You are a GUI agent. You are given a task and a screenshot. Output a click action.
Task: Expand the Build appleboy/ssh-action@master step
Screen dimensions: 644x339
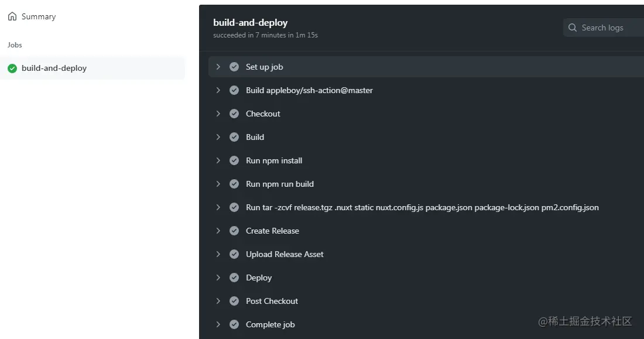point(218,90)
